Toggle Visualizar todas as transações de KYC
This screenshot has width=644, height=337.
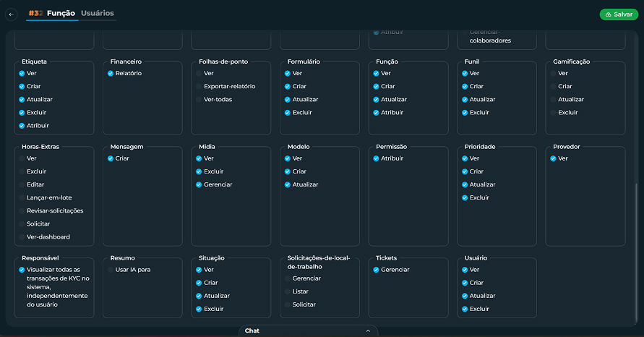(x=22, y=270)
